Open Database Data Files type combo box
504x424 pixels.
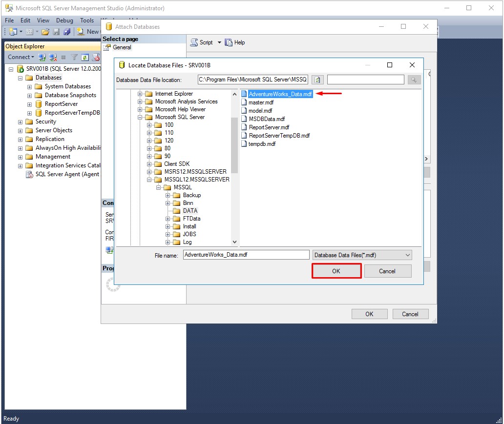[x=362, y=255]
